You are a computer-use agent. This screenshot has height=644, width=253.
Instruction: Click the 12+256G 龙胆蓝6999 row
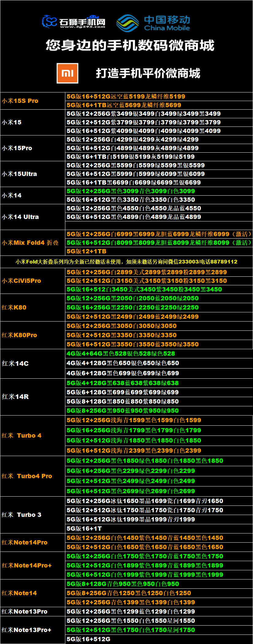point(159,234)
